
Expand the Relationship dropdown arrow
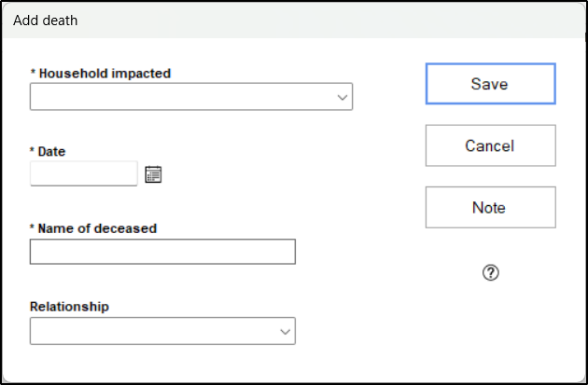click(285, 331)
